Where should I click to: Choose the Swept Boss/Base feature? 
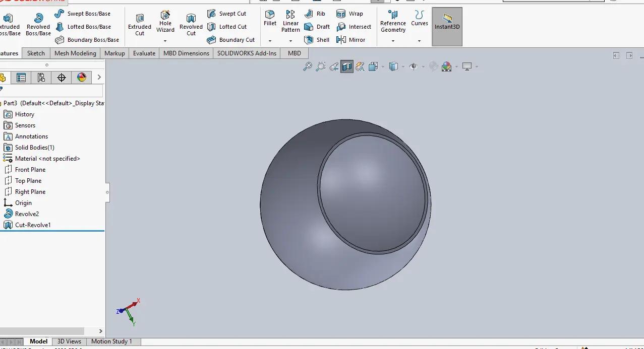[x=83, y=14]
